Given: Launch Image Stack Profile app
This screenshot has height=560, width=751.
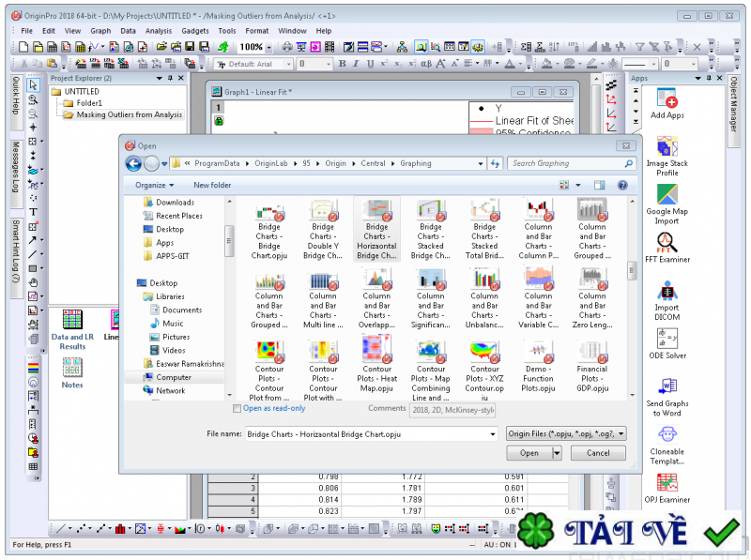Looking at the screenshot, I should coord(667,156).
